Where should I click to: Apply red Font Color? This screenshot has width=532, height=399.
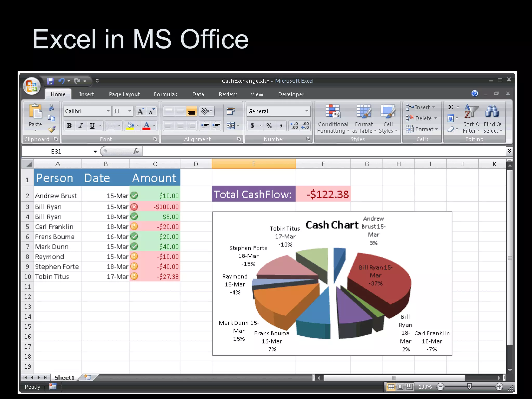pyautogui.click(x=147, y=126)
